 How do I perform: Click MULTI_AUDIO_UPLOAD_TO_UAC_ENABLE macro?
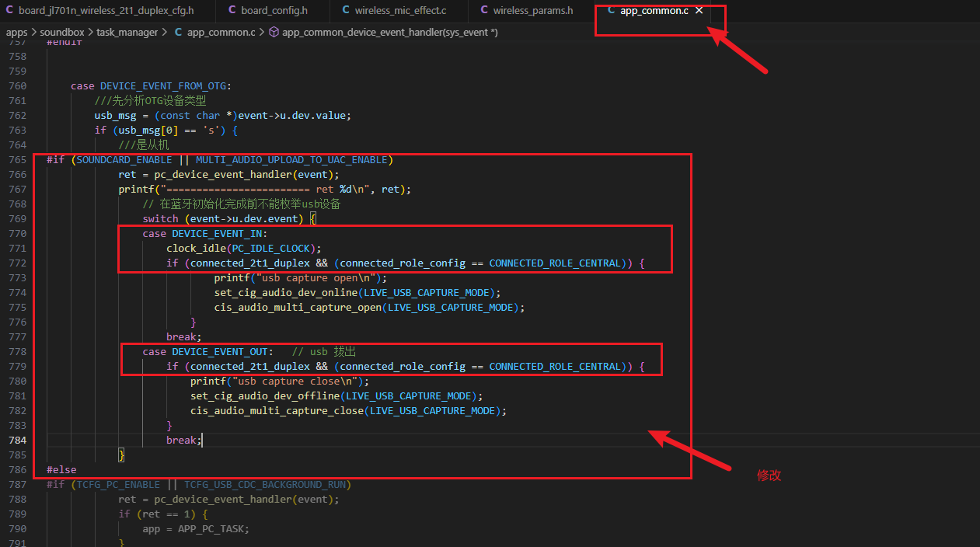[x=291, y=160]
